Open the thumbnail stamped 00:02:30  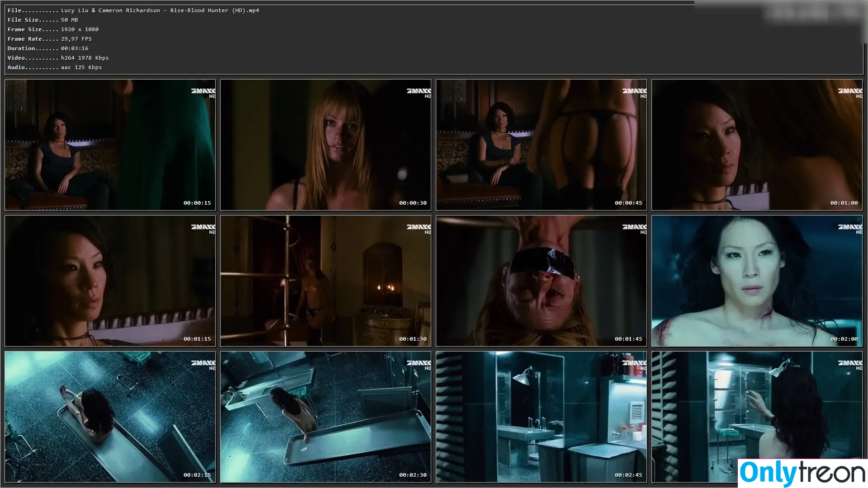(x=326, y=417)
